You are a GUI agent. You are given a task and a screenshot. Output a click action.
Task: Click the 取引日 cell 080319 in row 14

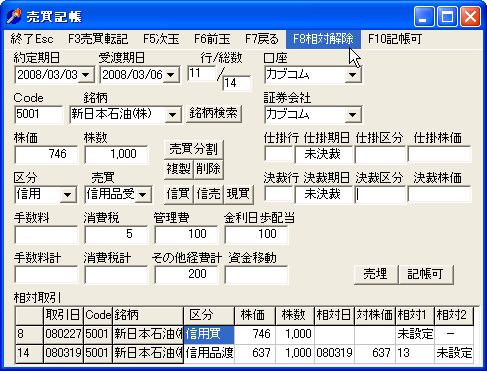coord(63,353)
